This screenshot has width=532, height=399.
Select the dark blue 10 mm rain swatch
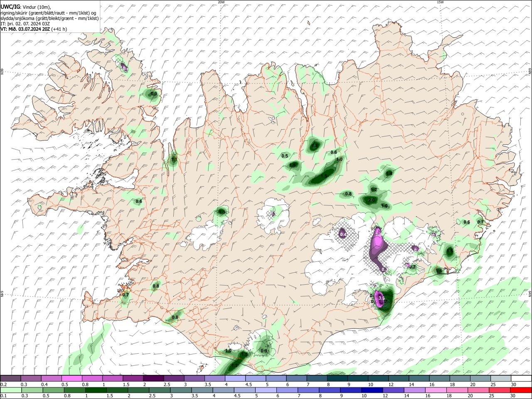point(372,390)
